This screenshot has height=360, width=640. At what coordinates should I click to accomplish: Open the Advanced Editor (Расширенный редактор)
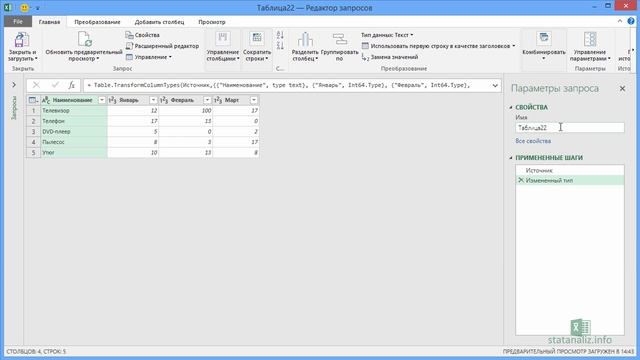162,46
